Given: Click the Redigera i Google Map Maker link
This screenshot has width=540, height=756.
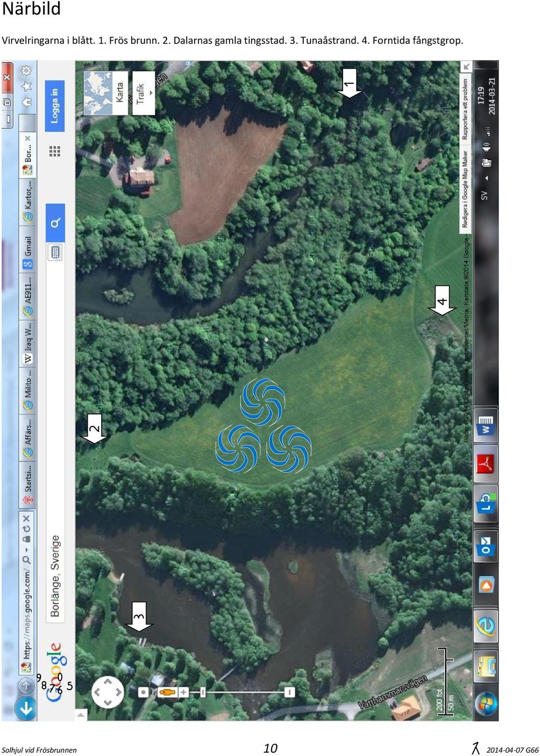Looking at the screenshot, I should [x=466, y=189].
